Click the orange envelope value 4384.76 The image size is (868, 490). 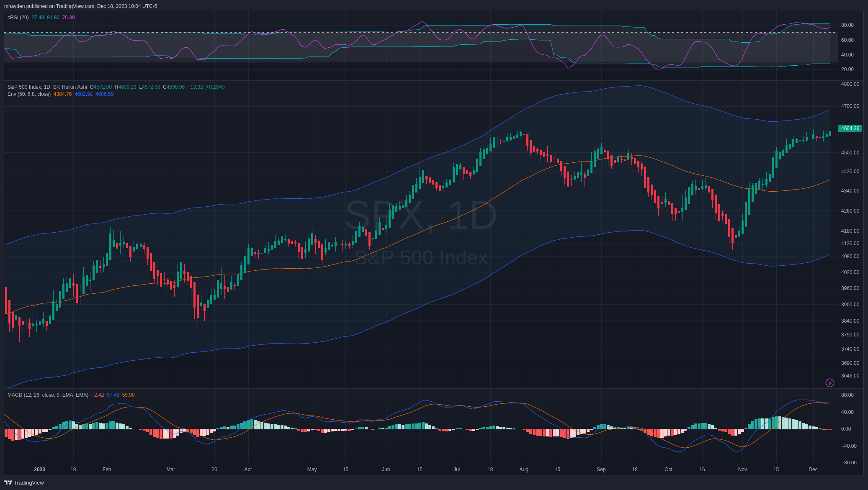coord(62,94)
